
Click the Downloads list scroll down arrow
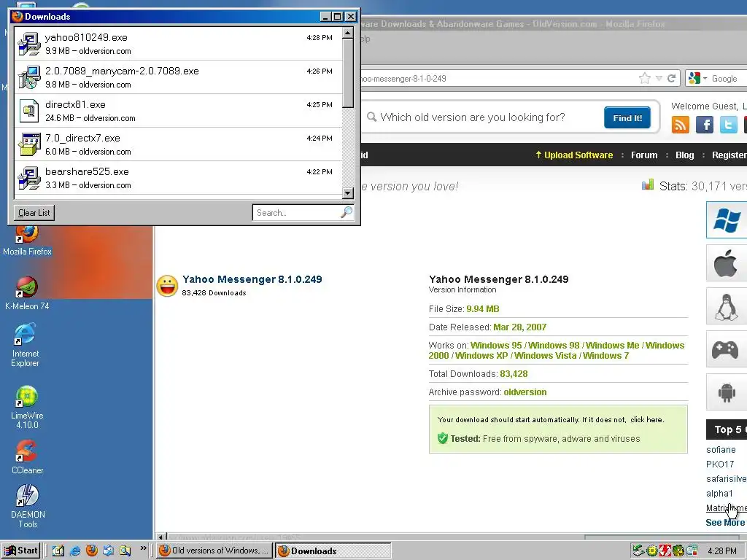coord(348,192)
